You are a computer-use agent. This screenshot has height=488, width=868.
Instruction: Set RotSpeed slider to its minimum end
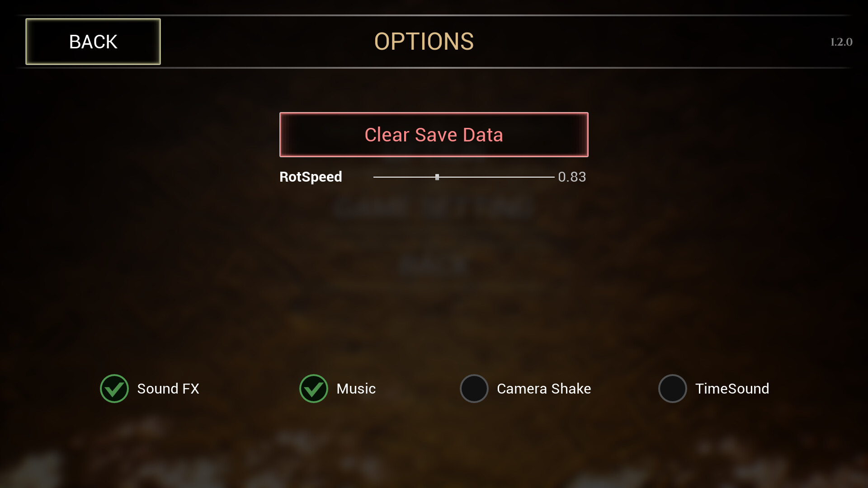[x=374, y=177]
